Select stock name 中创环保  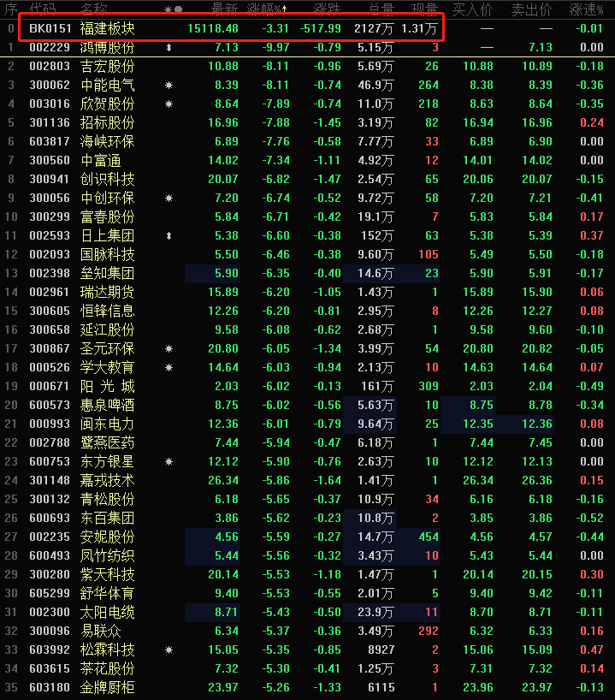point(107,198)
